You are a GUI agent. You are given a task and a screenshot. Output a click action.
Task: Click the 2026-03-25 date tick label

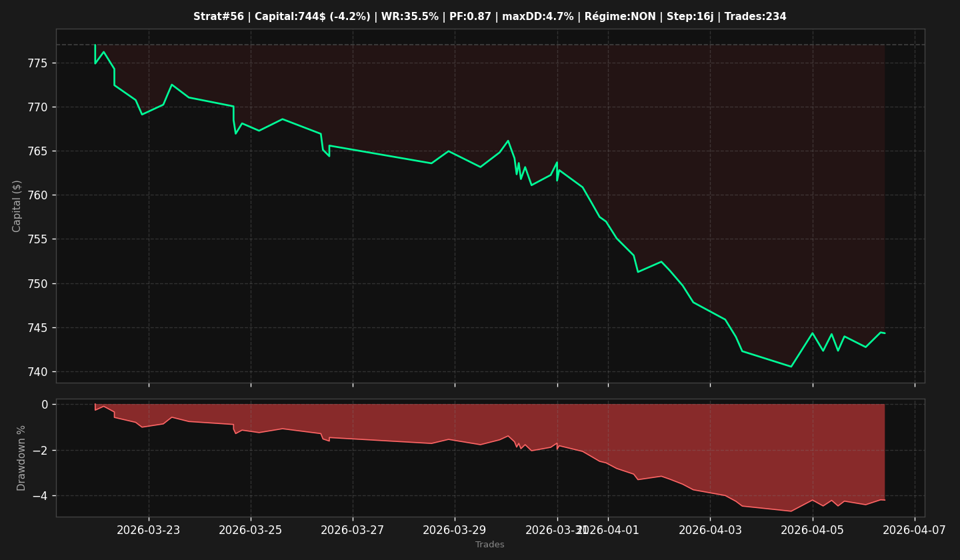pos(251,530)
